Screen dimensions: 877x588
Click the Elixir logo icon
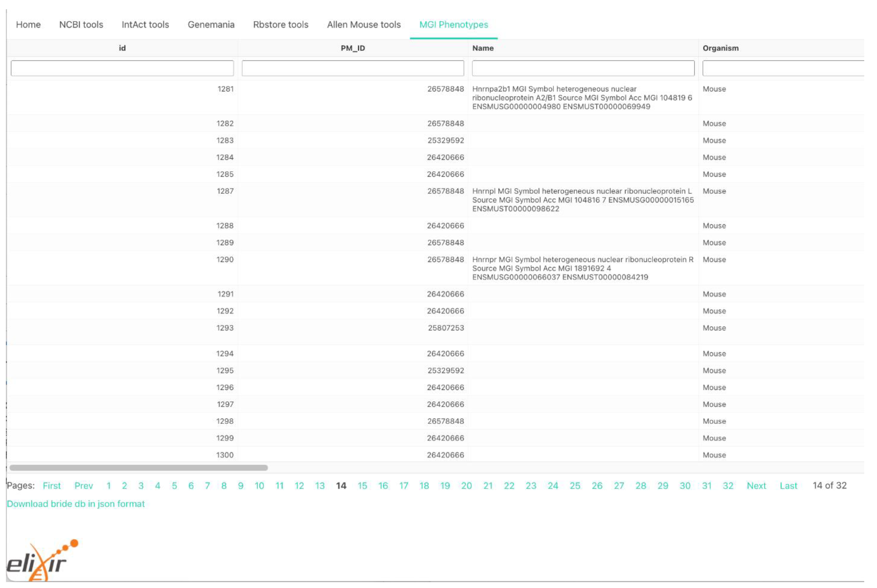[41, 561]
